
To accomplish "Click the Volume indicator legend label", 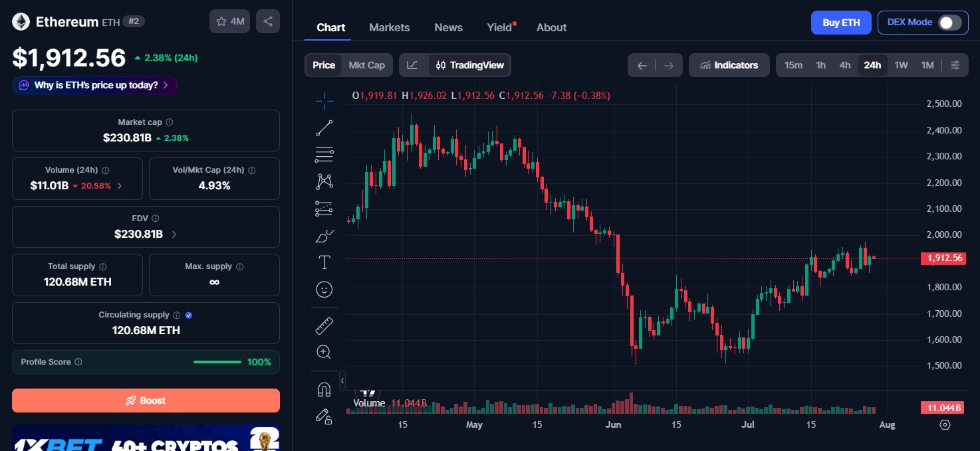I will 369,403.
